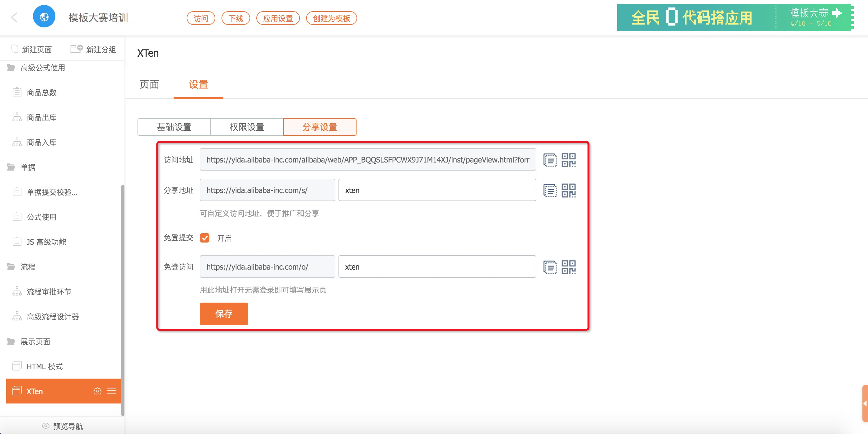Show QR code for the login-free access URL (免登访问)

(x=568, y=267)
